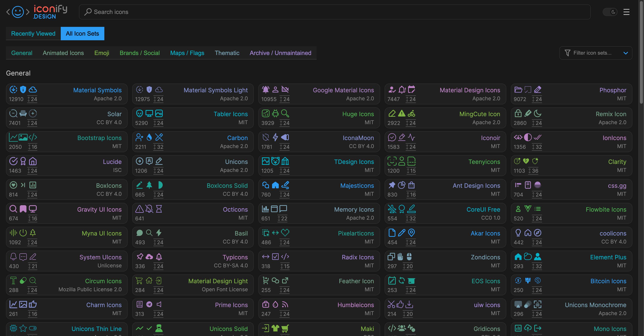Click the shield icon in Material Symbols Light card
The image size is (644, 336).
149,89
